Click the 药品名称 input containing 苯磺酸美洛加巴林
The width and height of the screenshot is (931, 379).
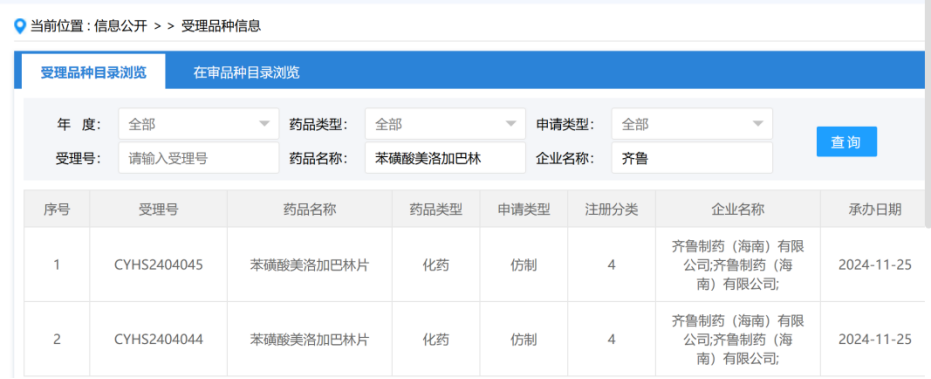(445, 158)
